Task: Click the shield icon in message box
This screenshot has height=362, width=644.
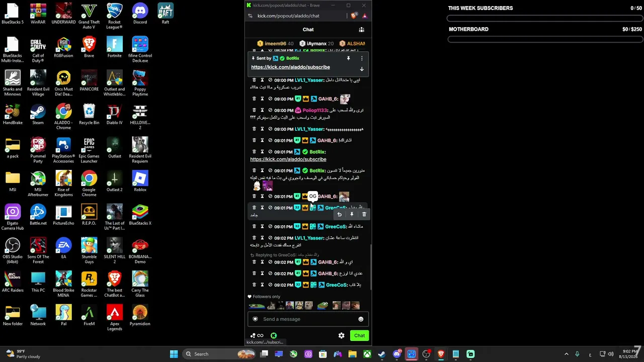Action: tap(255, 319)
